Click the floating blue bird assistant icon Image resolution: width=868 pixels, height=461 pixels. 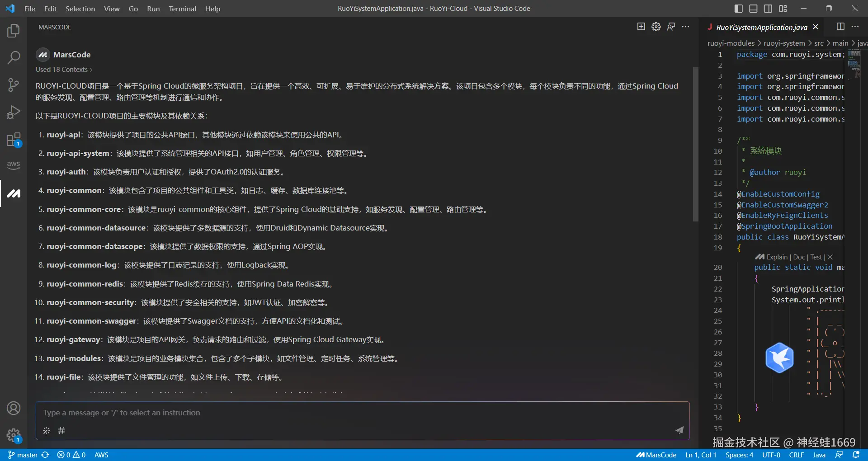pos(779,358)
